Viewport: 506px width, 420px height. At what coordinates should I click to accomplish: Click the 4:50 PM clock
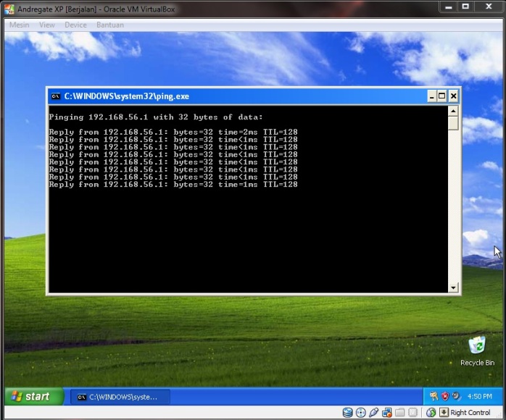[479, 396]
